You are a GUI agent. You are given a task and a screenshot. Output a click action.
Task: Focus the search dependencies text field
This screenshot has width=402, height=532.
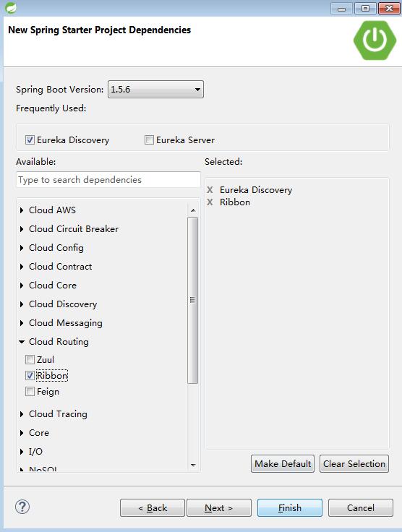point(108,179)
